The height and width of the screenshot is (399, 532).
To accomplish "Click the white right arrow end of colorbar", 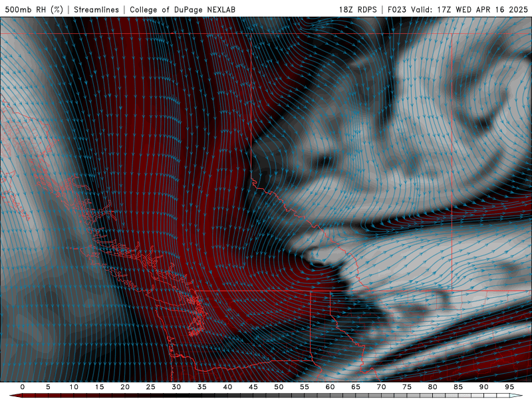I will tap(516, 396).
